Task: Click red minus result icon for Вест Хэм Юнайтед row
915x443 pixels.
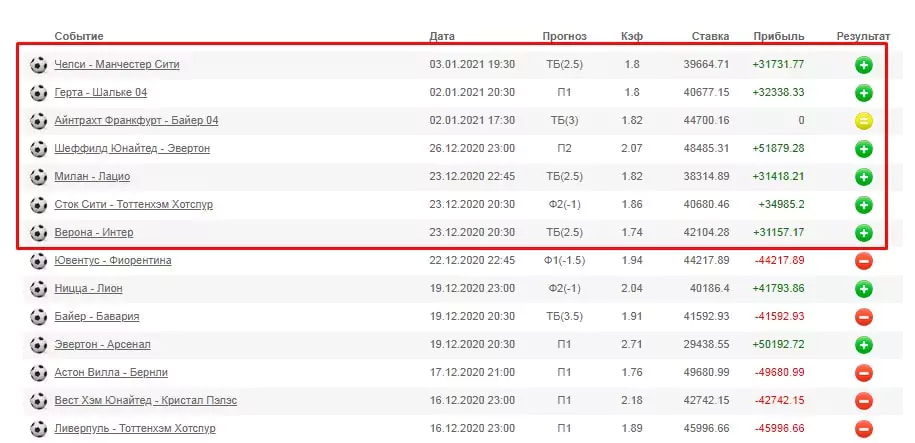Action: [864, 401]
